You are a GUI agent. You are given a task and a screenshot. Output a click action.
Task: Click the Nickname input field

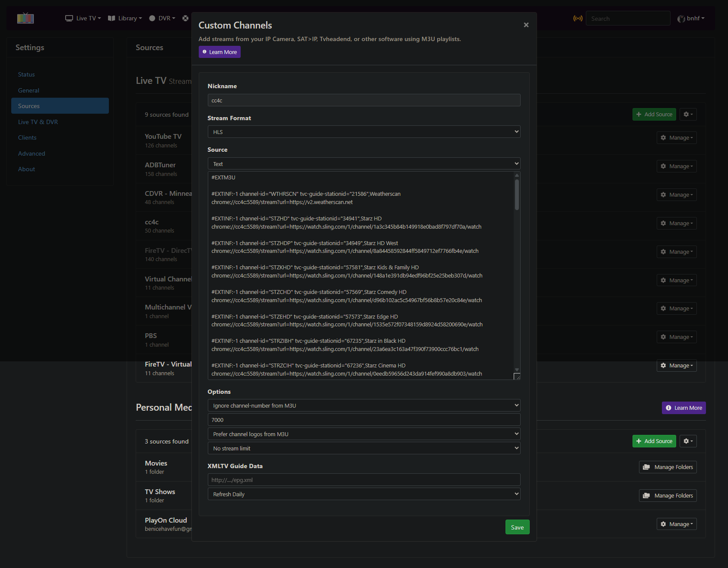click(x=364, y=100)
